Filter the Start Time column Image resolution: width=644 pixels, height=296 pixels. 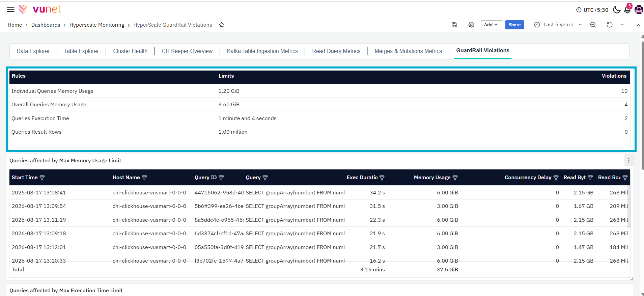[42, 178]
